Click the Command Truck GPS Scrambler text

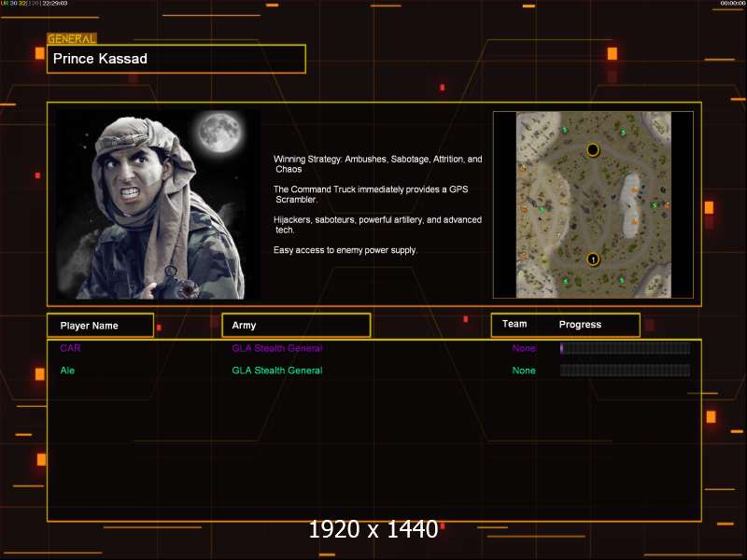coord(371,194)
